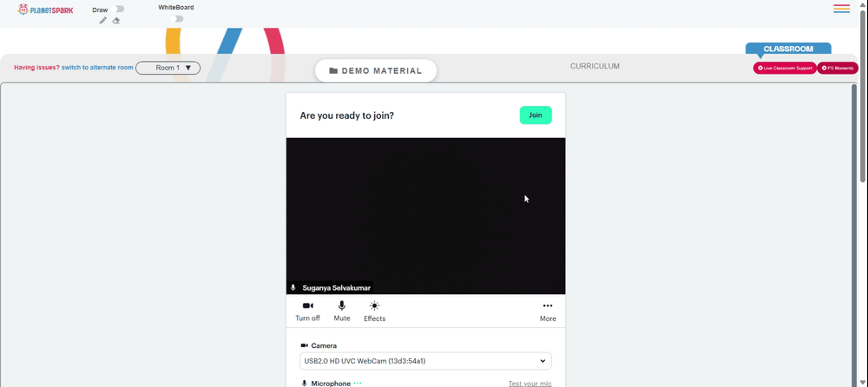Open the hamburger menu at top right
This screenshot has height=387, width=868.
(x=841, y=9)
